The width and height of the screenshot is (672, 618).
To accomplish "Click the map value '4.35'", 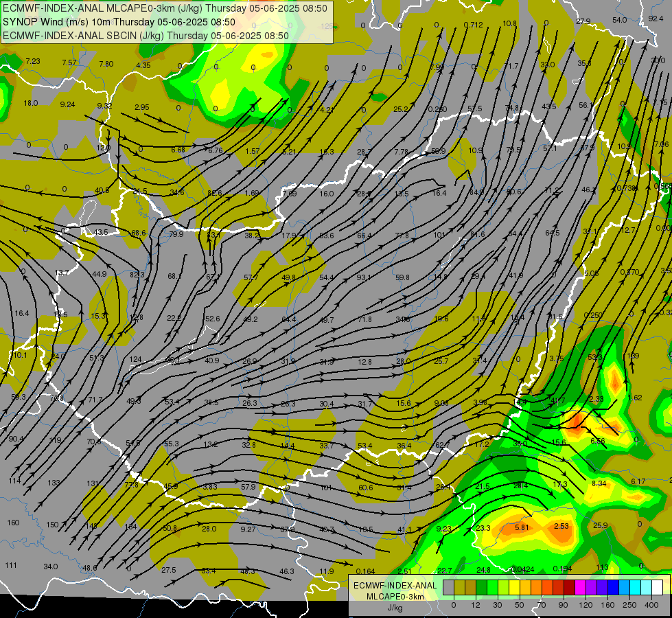I will [x=143, y=65].
